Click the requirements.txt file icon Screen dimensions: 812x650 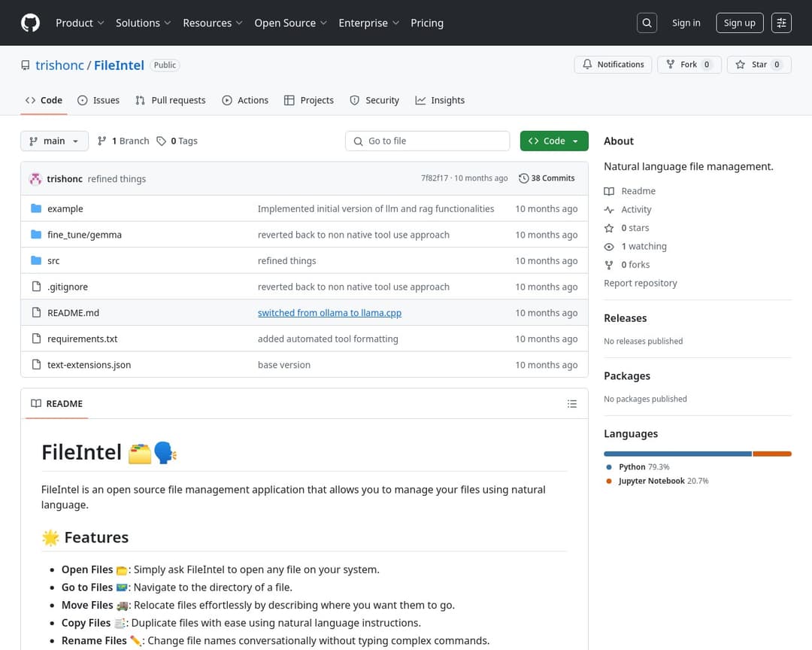pos(36,338)
